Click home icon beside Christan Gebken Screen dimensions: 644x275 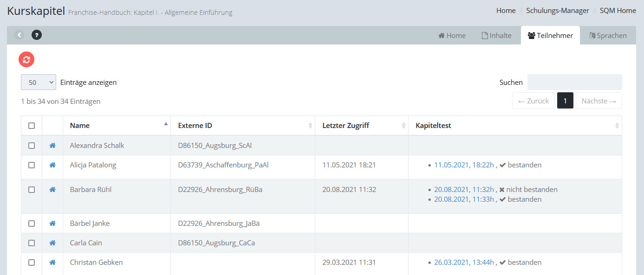[52, 262]
